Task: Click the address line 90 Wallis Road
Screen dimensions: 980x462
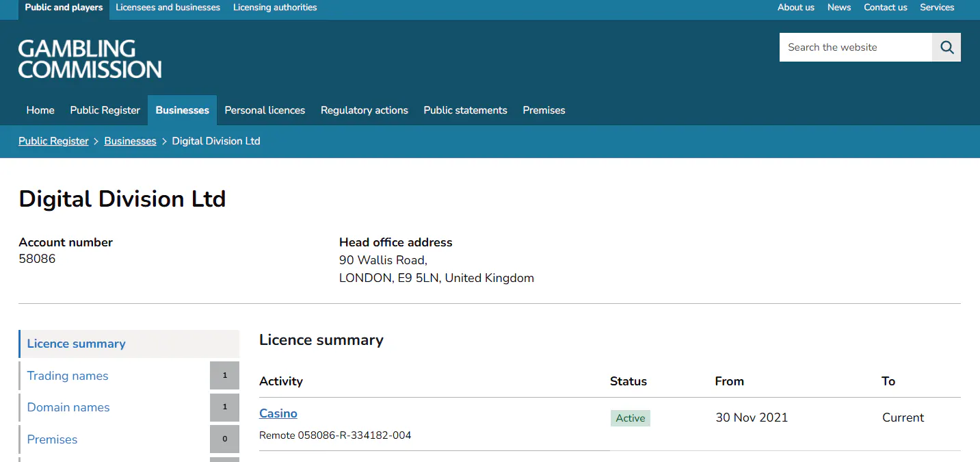Action: point(383,260)
